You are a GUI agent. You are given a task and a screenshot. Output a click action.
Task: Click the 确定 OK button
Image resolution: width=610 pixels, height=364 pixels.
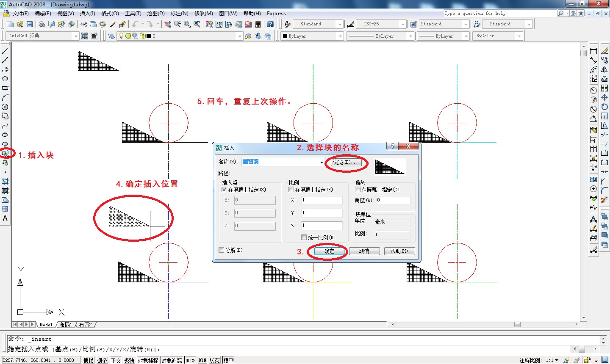pos(330,251)
